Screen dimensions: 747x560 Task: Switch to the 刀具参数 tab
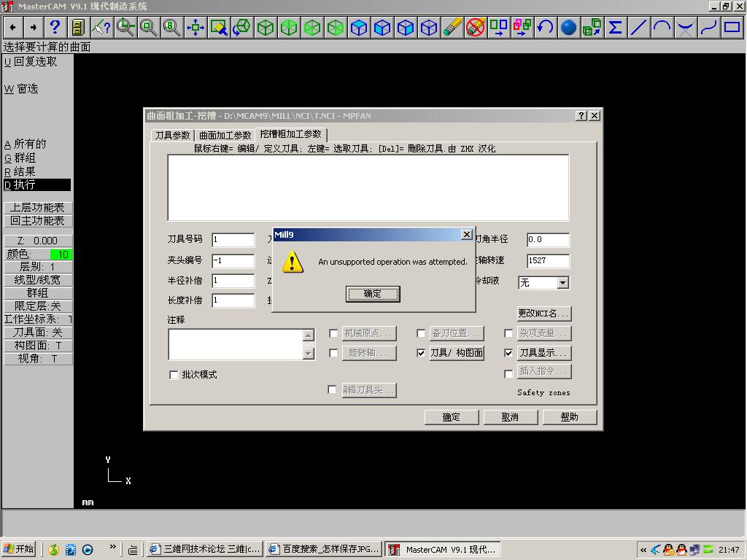pyautogui.click(x=172, y=135)
